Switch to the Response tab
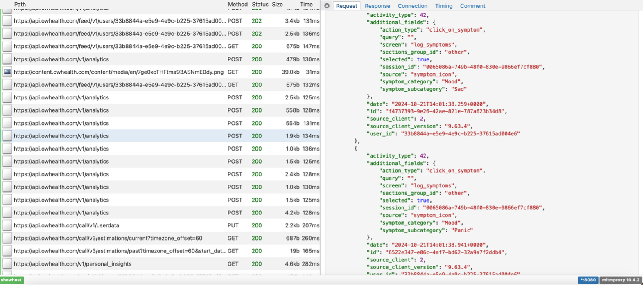This screenshot has height=286, width=644. [x=377, y=6]
